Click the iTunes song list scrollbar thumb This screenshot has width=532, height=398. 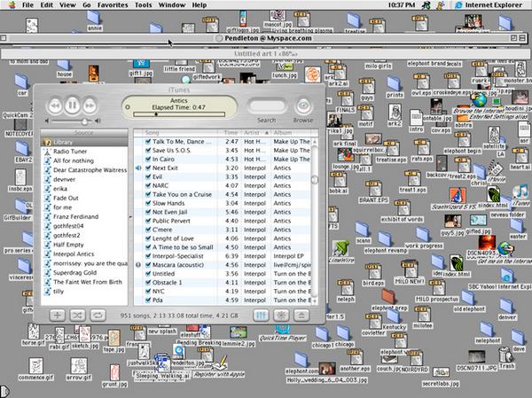(x=315, y=179)
